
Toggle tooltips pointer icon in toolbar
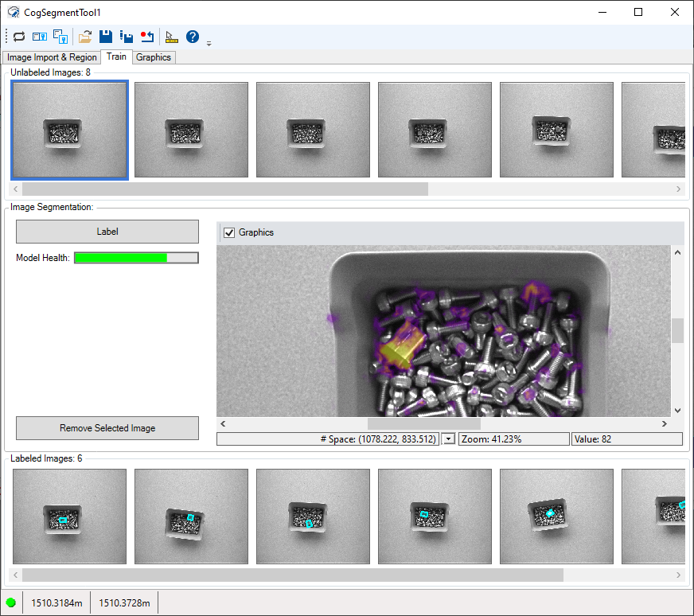(x=171, y=37)
